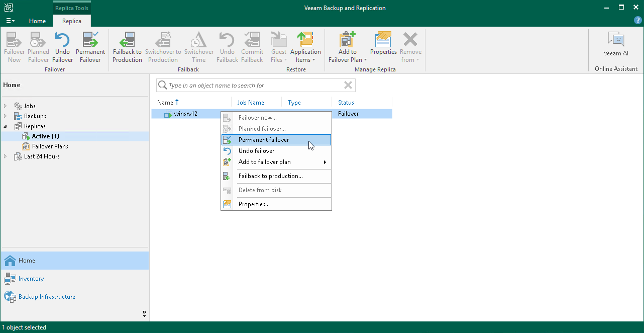Screen dimensions: 644x333
Task: Sort by the Job Name column
Action: [x=251, y=103]
